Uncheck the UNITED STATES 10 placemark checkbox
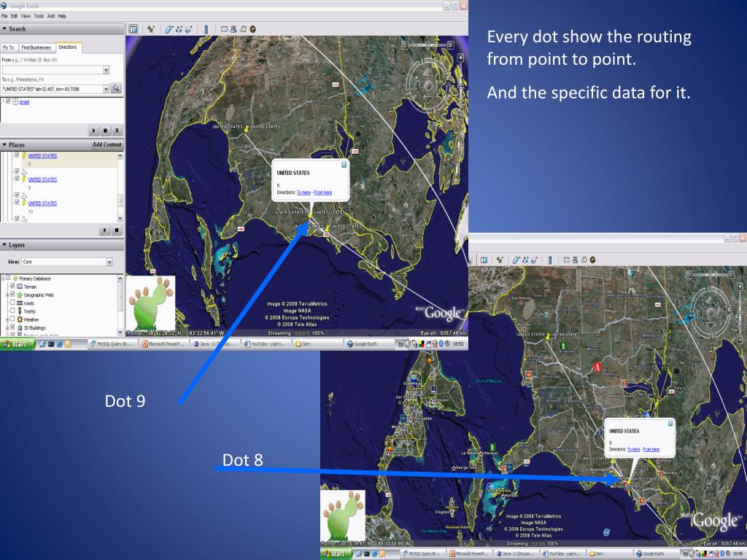 (x=18, y=203)
